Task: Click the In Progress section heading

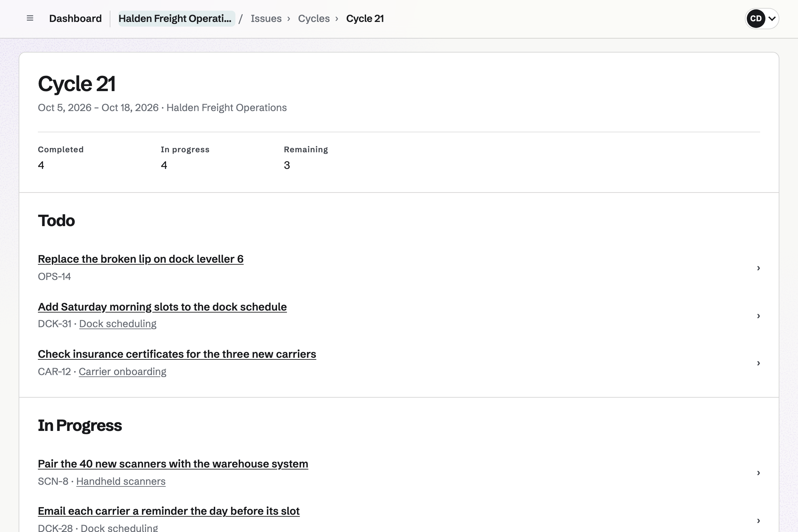Action: click(80, 426)
